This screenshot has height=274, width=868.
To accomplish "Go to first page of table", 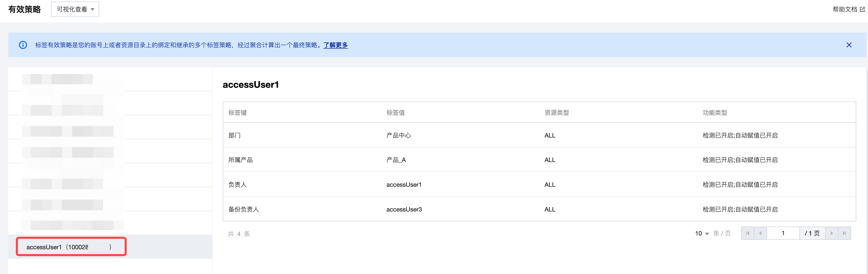I will click(x=747, y=233).
